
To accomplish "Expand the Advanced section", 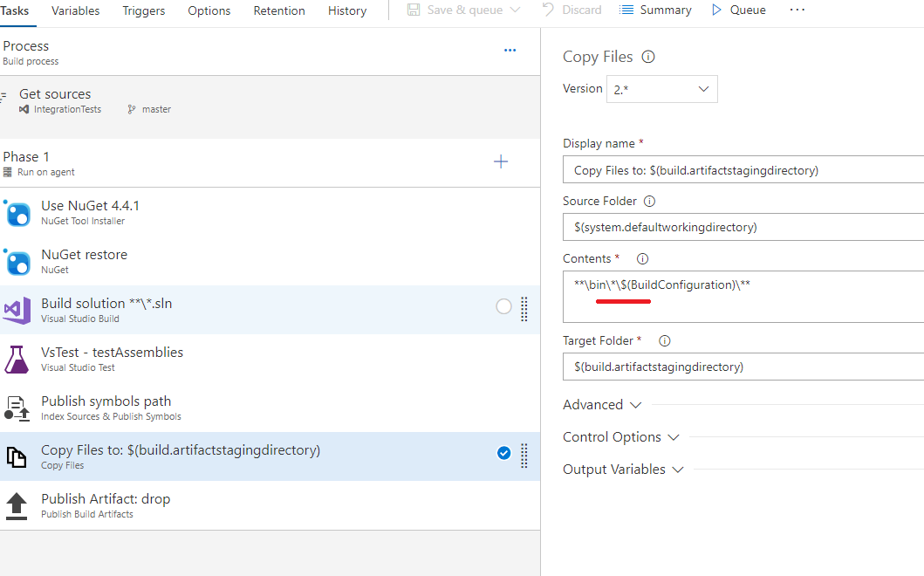I will pos(602,404).
